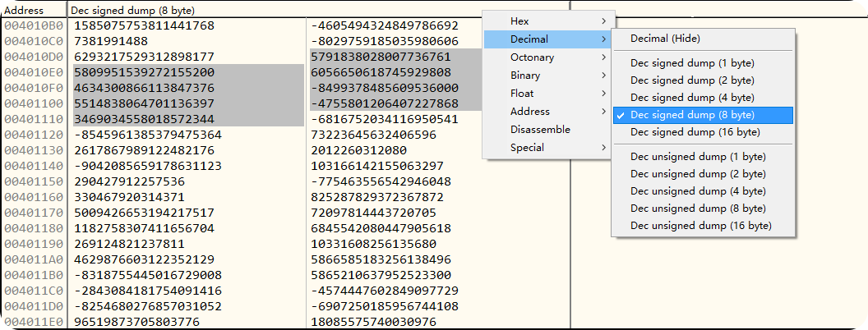Open the Hex submenu

[547, 21]
